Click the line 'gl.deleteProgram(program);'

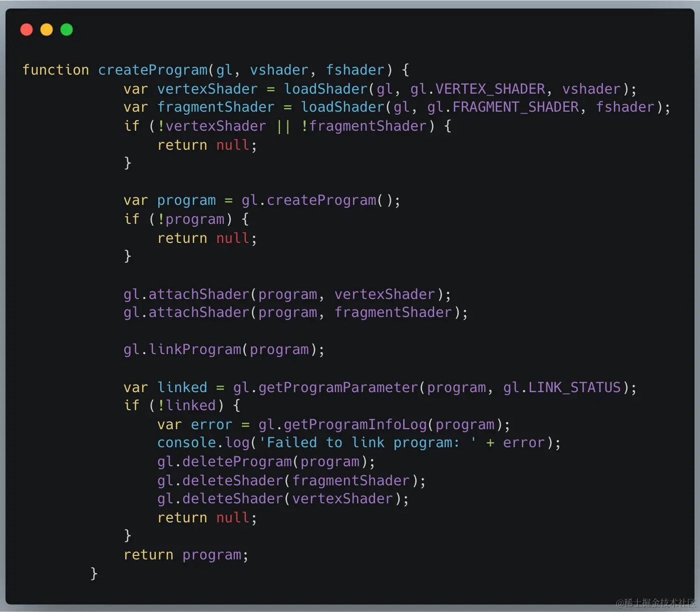tap(266, 462)
